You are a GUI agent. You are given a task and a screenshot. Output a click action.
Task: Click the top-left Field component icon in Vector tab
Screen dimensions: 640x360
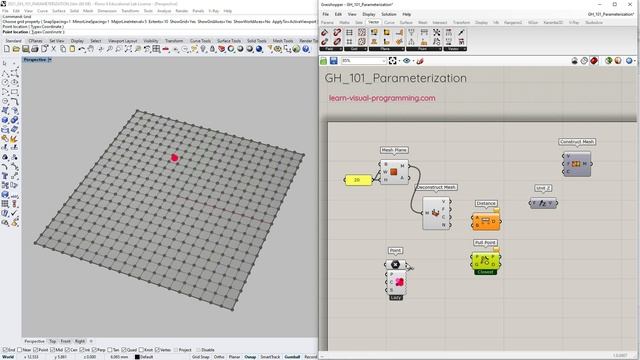pyautogui.click(x=325, y=33)
